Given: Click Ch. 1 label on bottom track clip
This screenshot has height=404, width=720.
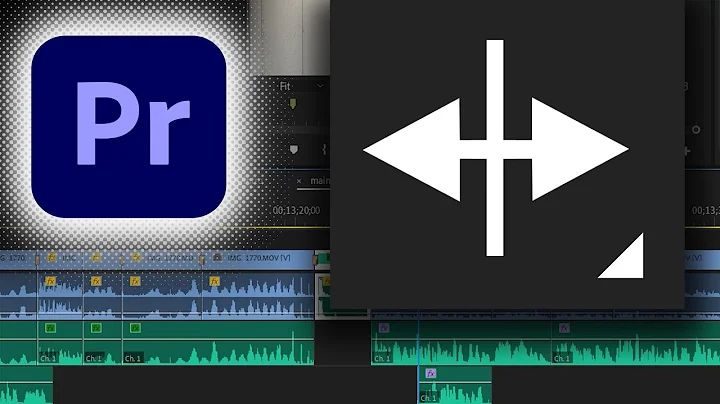Looking at the screenshot, I should (428, 398).
